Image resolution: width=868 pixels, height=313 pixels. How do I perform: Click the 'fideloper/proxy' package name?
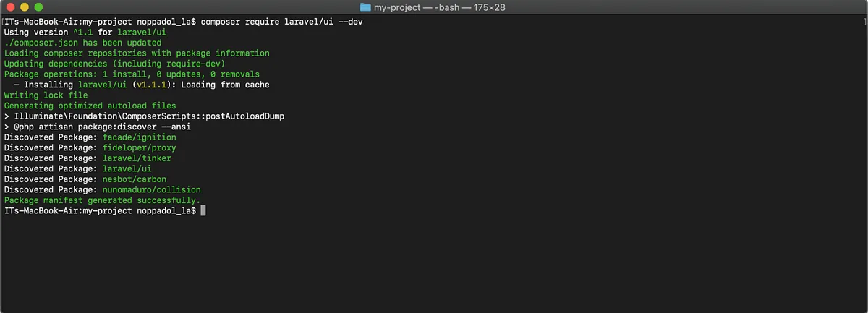140,147
